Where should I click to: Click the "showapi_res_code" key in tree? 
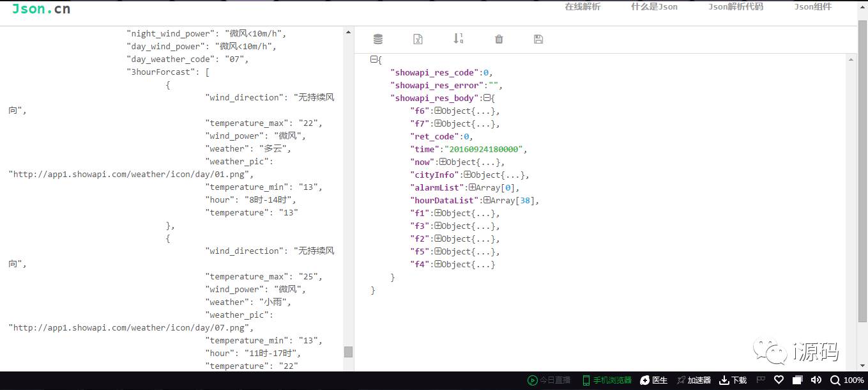[435, 72]
